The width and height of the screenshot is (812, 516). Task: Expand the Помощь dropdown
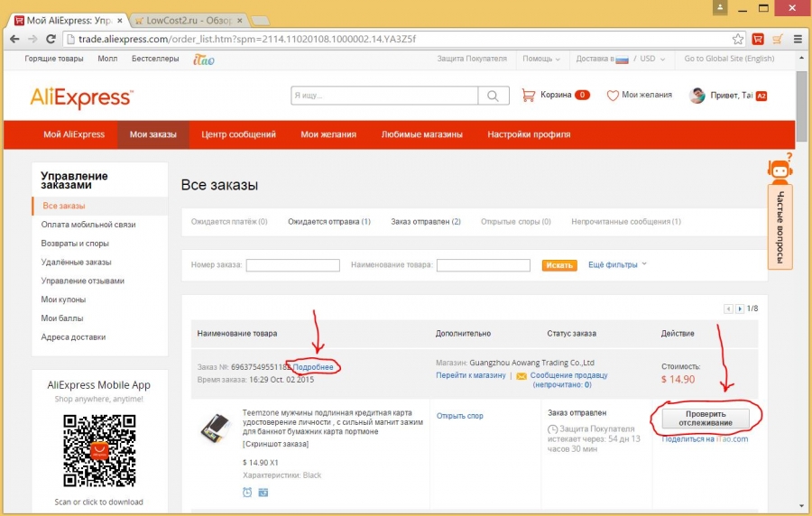[x=541, y=59]
